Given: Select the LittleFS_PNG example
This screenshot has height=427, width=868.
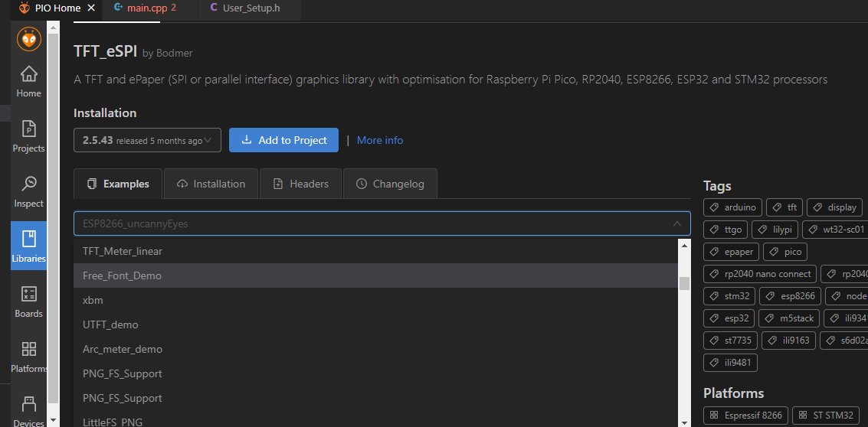Looking at the screenshot, I should point(376,420).
